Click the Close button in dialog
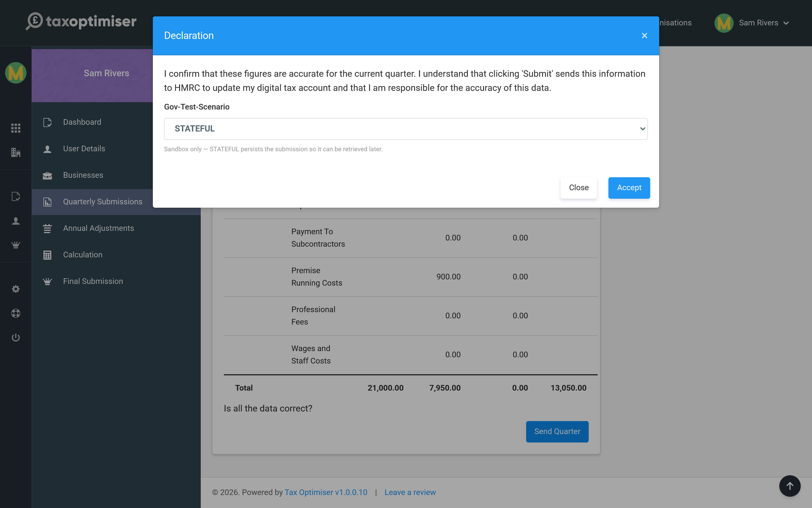Viewport: 812px width, 508px height. click(579, 188)
